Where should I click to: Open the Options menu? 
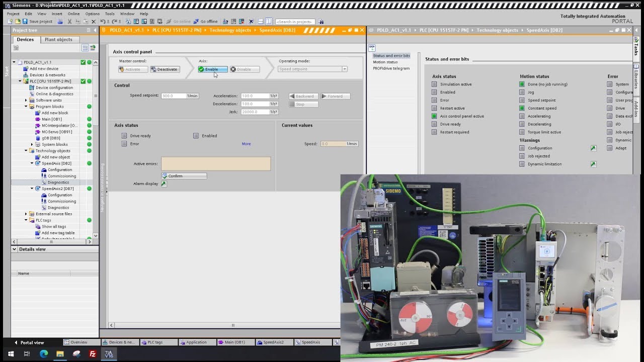click(92, 14)
